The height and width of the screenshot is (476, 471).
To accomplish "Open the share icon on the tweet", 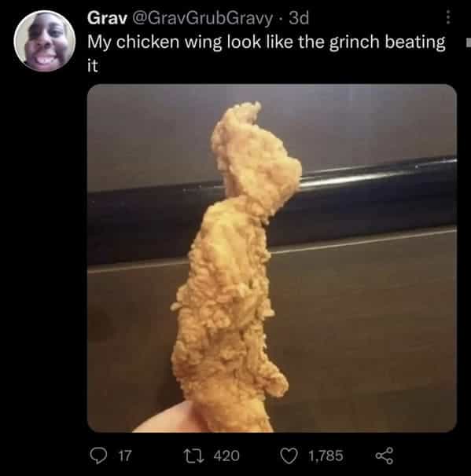I will pos(385,456).
